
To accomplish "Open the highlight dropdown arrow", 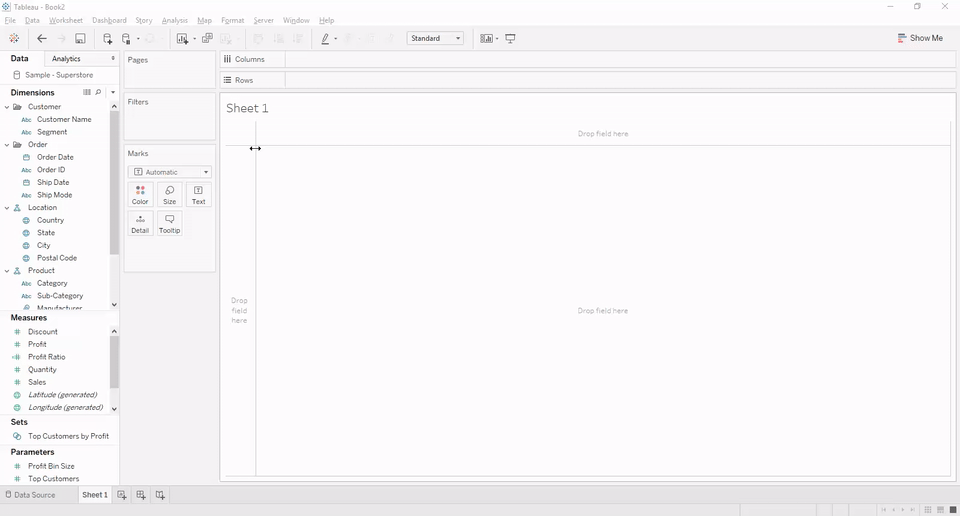I will click(x=336, y=39).
